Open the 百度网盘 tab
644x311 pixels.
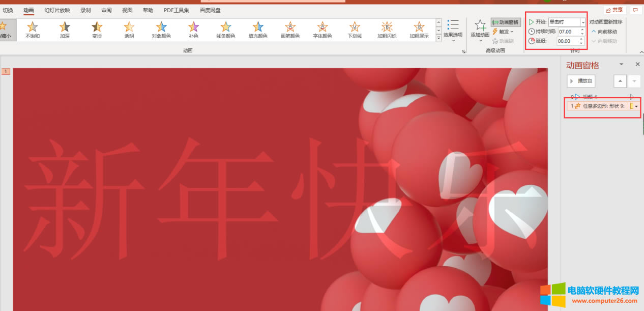tap(211, 10)
